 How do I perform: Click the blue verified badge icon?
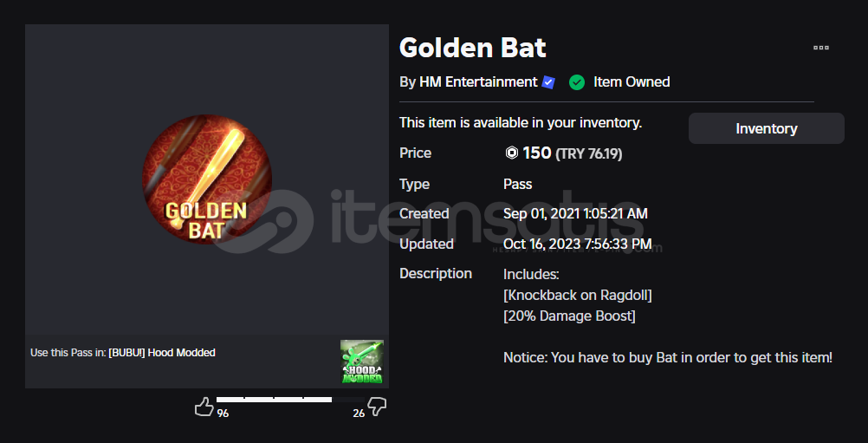(x=548, y=82)
